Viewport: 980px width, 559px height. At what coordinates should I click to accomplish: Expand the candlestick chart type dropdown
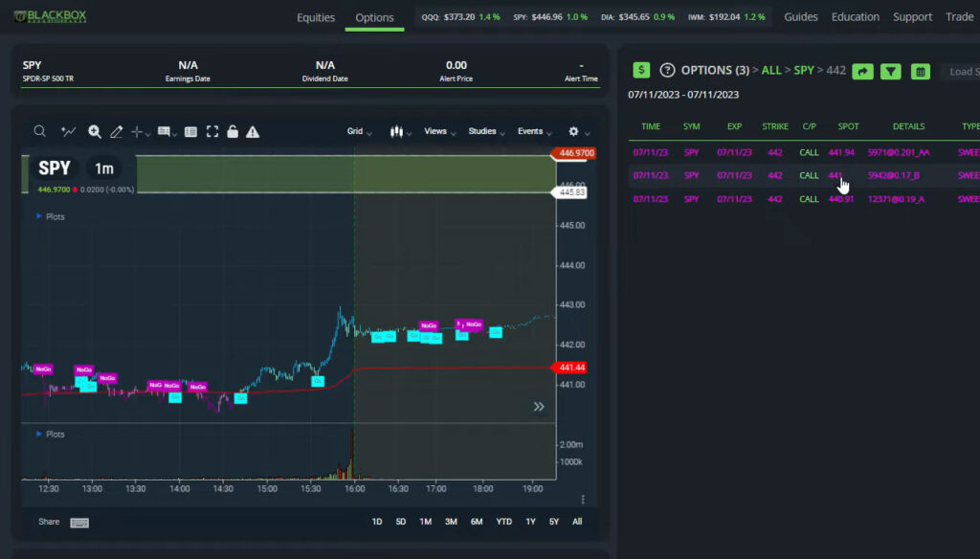401,132
